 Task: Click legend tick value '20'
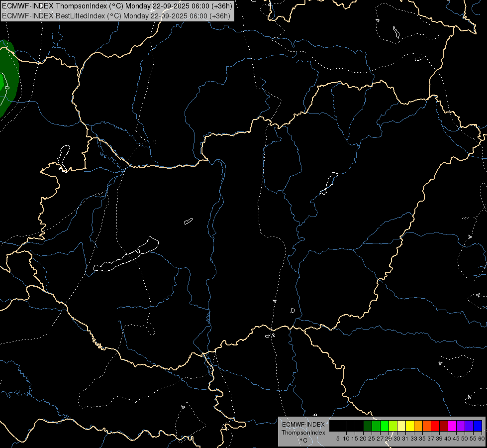pyautogui.click(x=363, y=439)
